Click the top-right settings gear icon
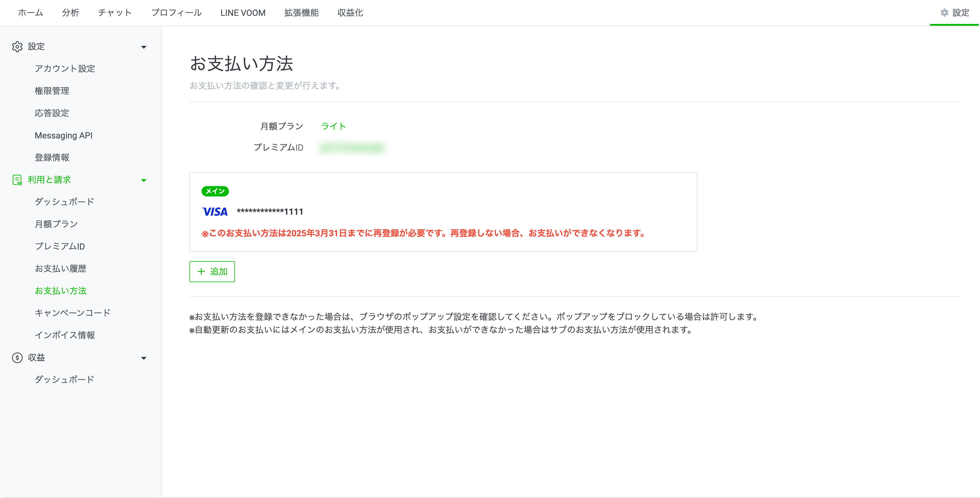The height and width of the screenshot is (498, 980). [x=944, y=13]
